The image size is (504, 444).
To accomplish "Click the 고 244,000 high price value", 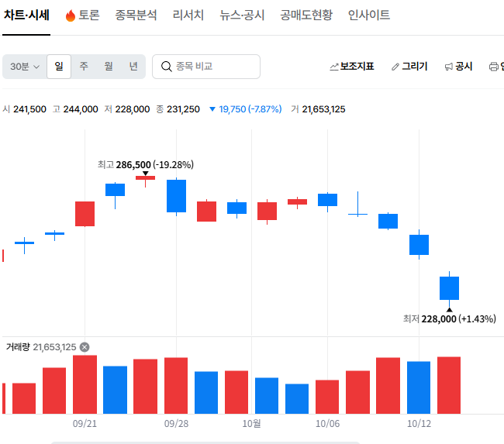I will [75, 109].
